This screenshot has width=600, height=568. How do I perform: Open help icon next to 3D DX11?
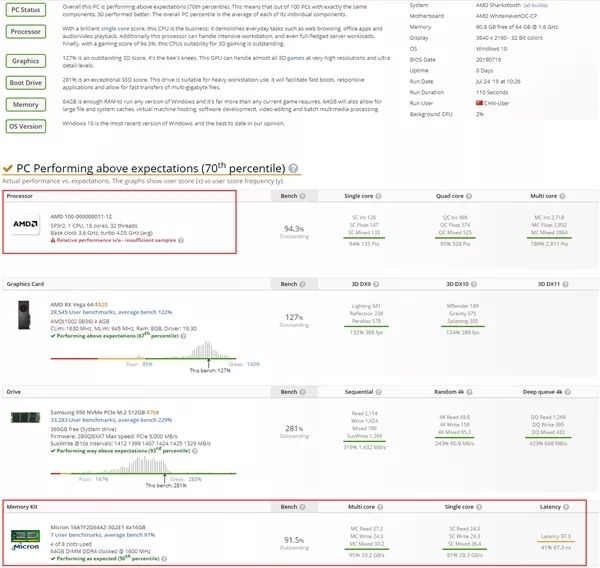point(565,284)
